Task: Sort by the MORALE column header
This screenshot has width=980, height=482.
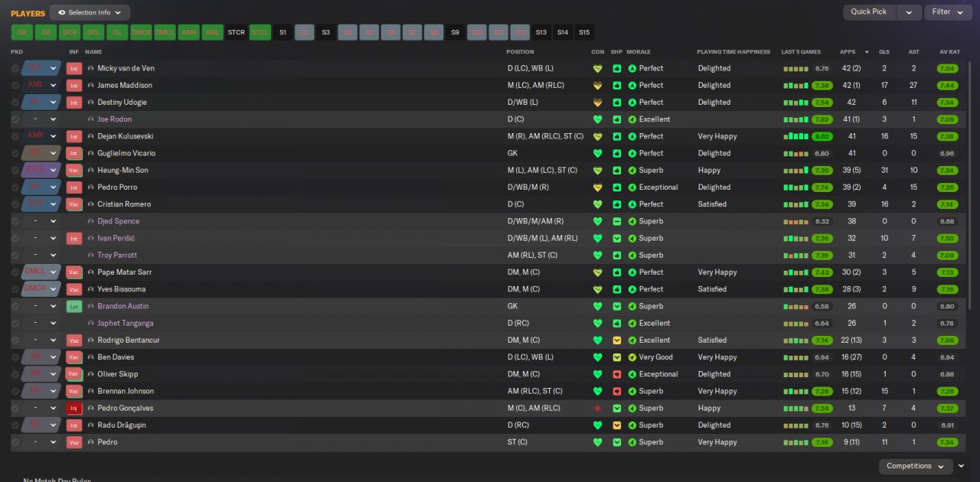Action: [639, 52]
